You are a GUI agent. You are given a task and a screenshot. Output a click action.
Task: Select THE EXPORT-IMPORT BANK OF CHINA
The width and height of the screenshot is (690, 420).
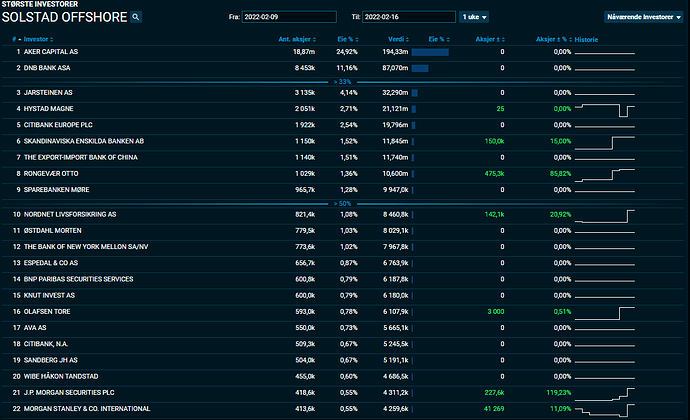click(81, 158)
